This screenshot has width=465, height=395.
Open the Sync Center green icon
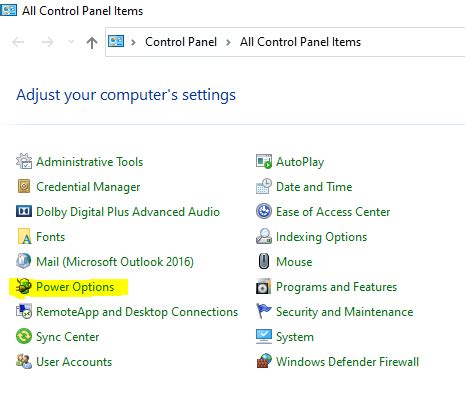(24, 336)
